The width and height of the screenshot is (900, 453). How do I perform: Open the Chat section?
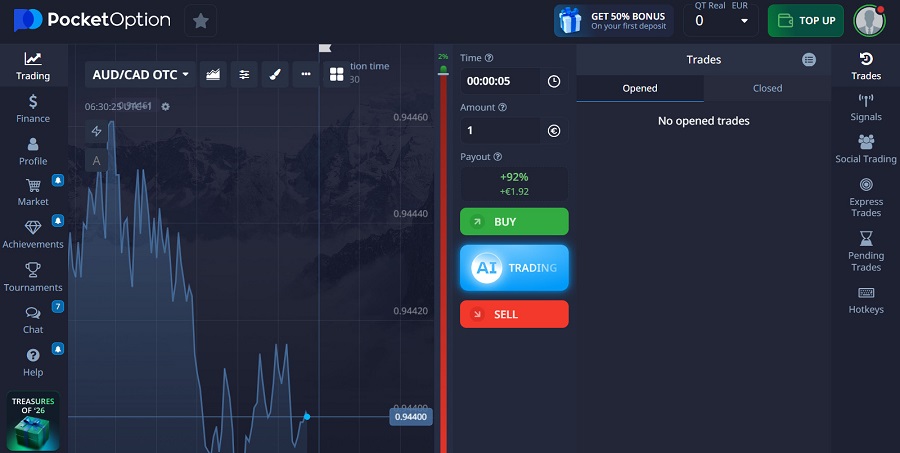tap(33, 320)
